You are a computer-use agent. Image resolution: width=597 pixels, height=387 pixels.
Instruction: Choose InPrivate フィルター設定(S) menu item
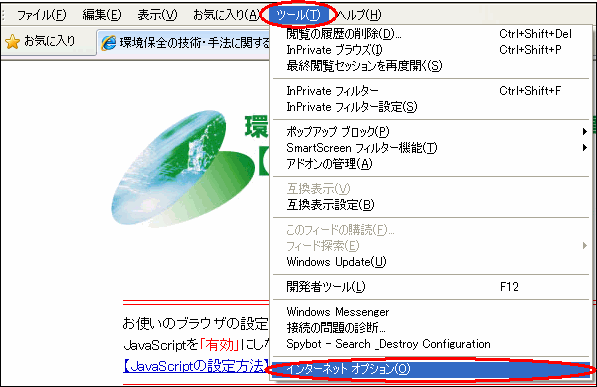point(431,107)
